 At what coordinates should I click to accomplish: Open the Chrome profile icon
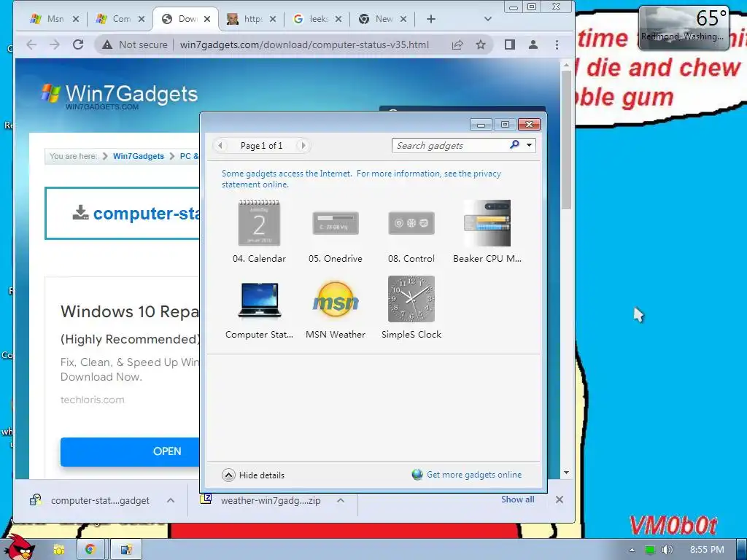pyautogui.click(x=533, y=44)
